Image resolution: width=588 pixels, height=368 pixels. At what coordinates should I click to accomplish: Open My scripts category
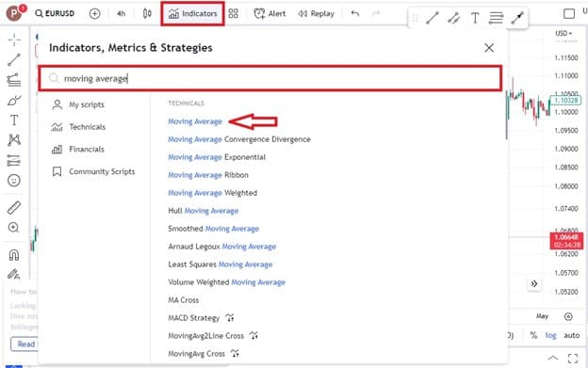pyautogui.click(x=78, y=104)
